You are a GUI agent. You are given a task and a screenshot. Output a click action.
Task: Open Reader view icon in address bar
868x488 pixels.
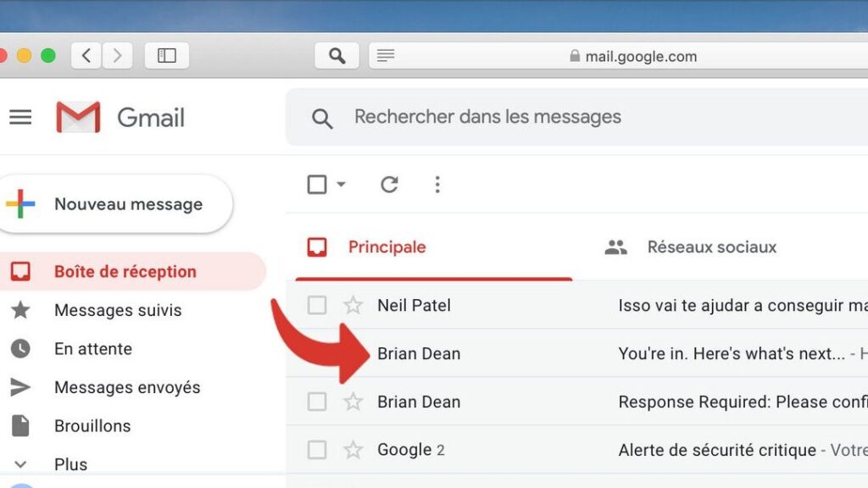[x=386, y=55]
